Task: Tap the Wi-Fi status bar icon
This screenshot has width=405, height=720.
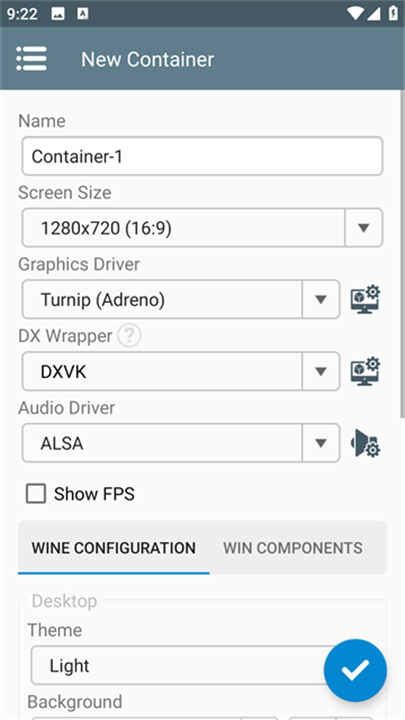Action: [355, 13]
